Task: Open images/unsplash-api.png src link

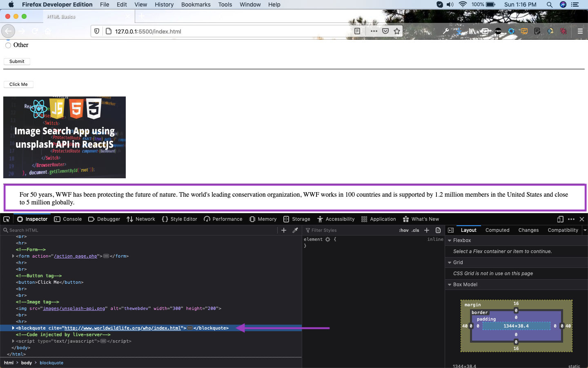Action: click(74, 308)
